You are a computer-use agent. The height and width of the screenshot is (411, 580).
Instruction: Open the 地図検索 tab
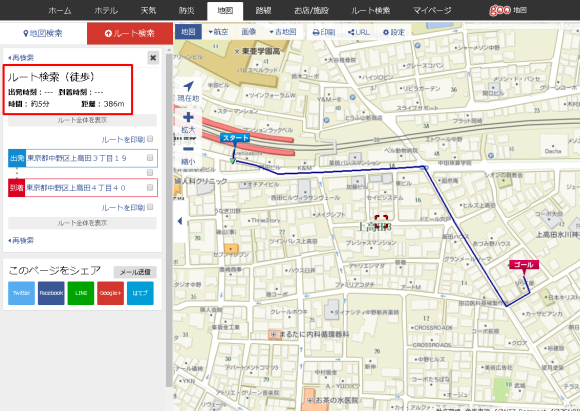(43, 33)
